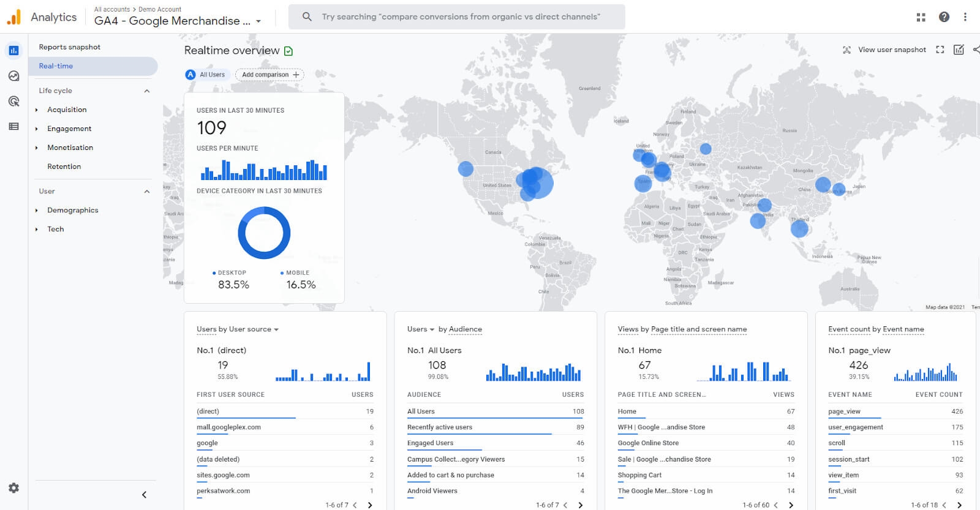Open the Explore icon in left rail

pyautogui.click(x=13, y=76)
